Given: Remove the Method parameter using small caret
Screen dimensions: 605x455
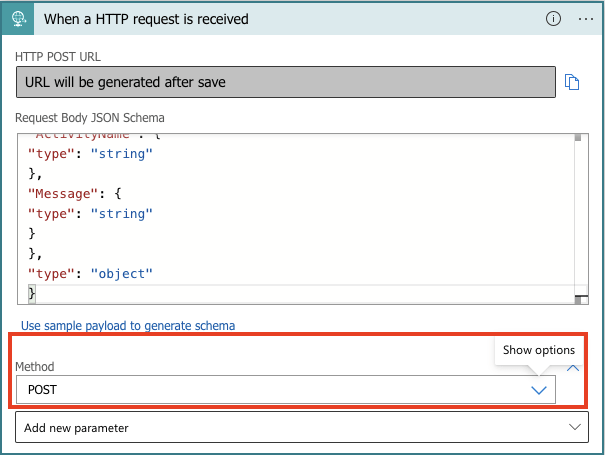Looking at the screenshot, I should click(x=574, y=368).
